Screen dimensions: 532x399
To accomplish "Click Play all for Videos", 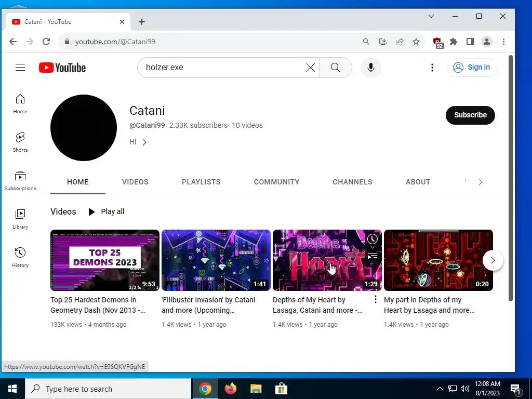I will tap(106, 212).
